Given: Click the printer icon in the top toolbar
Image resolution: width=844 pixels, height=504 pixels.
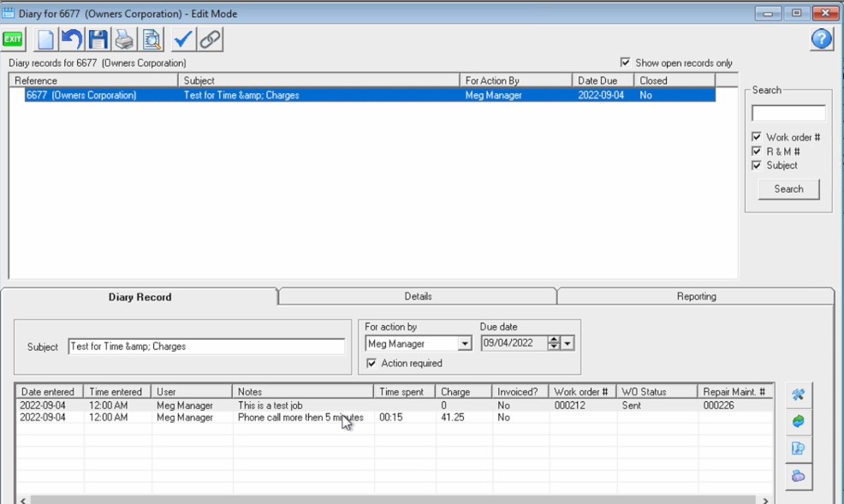Looking at the screenshot, I should coord(125,39).
